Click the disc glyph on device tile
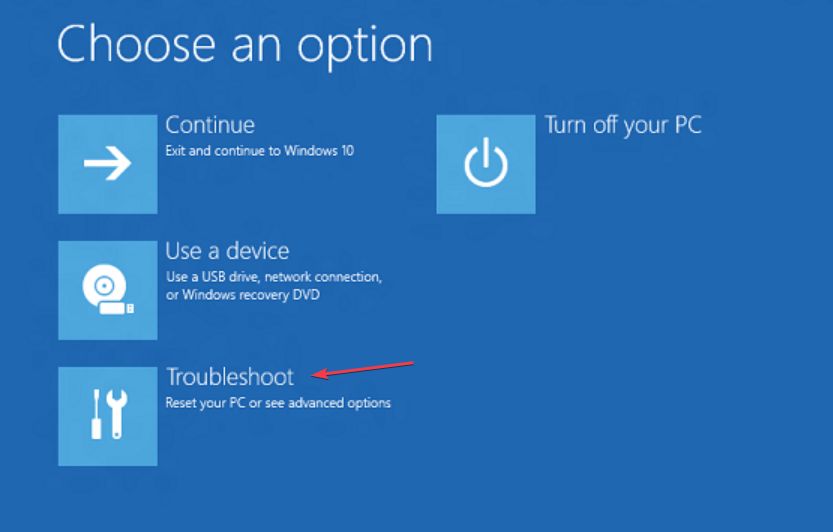This screenshot has width=833, height=532. click(x=104, y=285)
